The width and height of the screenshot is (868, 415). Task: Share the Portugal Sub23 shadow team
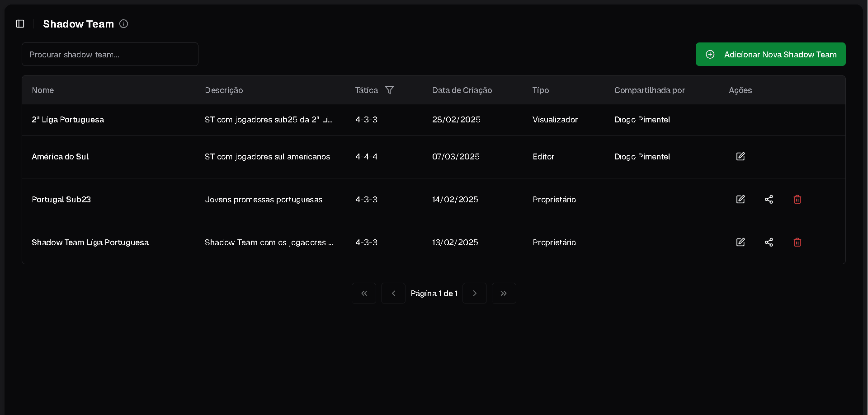(x=769, y=200)
